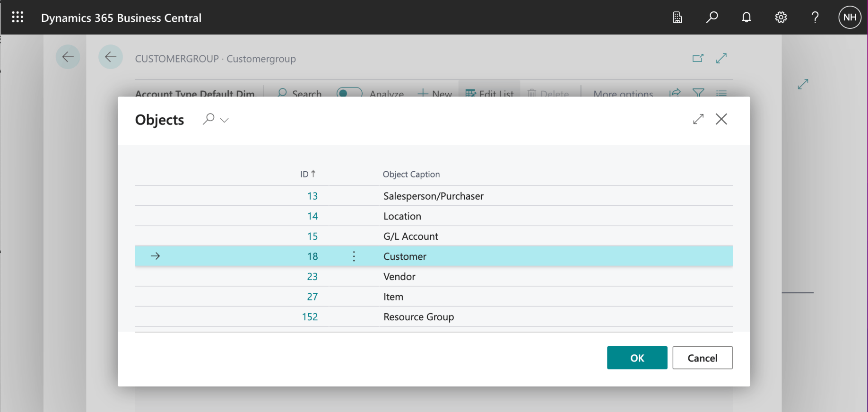Click the company information building icon

[677, 18]
